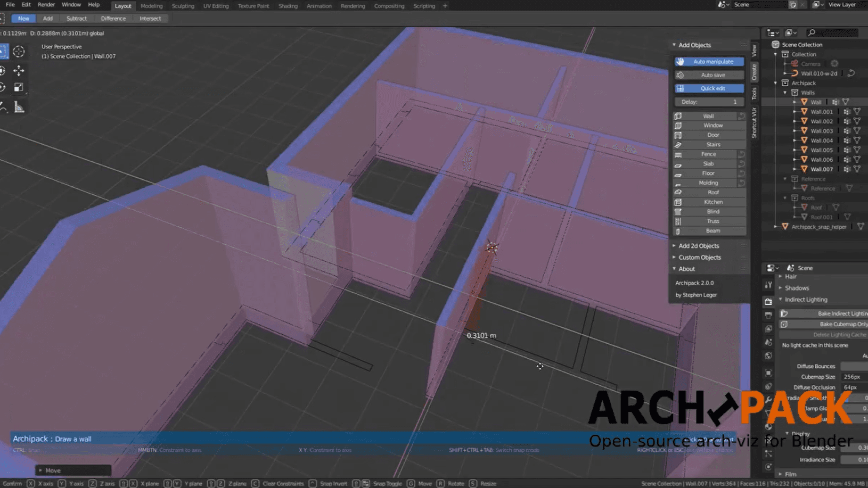Screen dimensions: 868x488
Task: Select the Measure tool in the toolbar
Action: [19, 107]
